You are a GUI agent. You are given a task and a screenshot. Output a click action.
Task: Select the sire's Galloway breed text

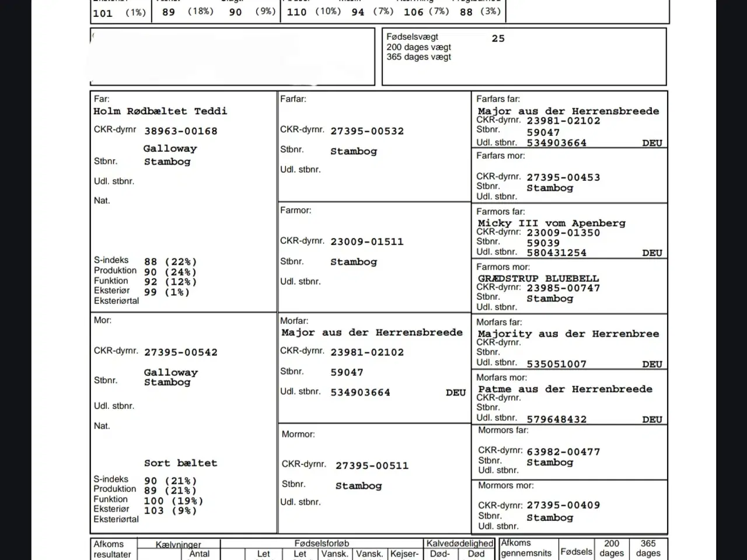(x=170, y=149)
